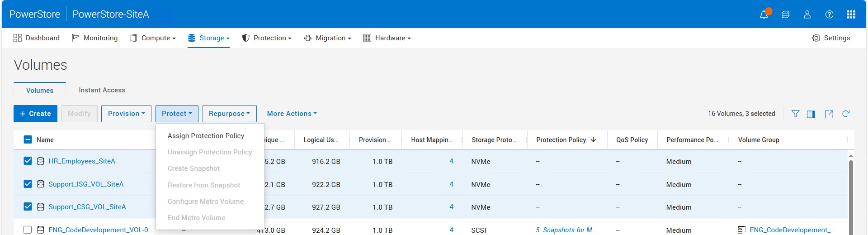Expand the Compute menu

[x=153, y=38]
